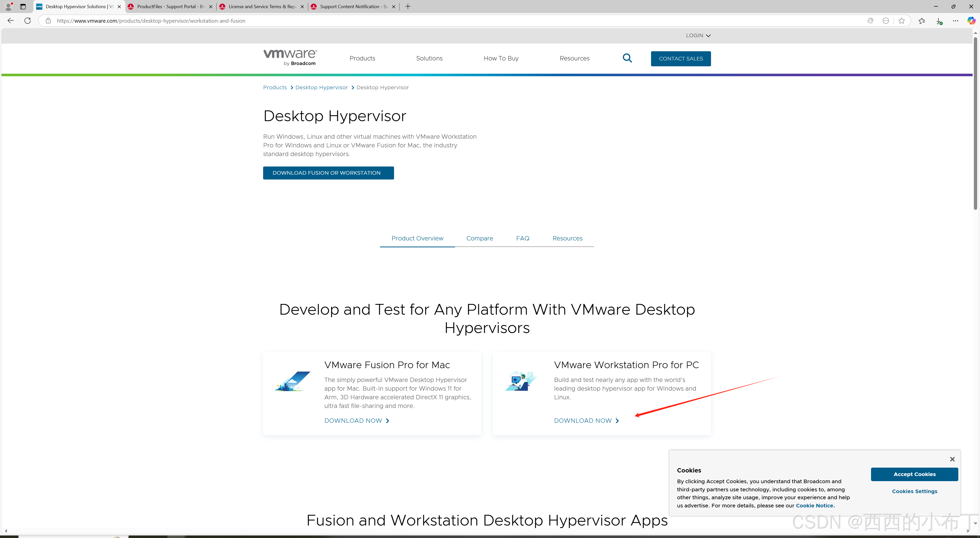Image resolution: width=980 pixels, height=538 pixels.
Task: Open the Copilot icon in the toolbar
Action: point(971,21)
